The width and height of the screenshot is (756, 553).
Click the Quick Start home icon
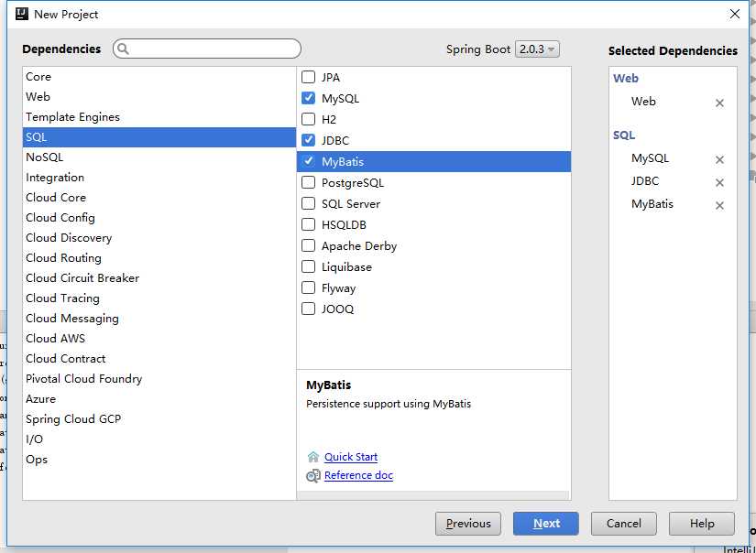coord(312,457)
